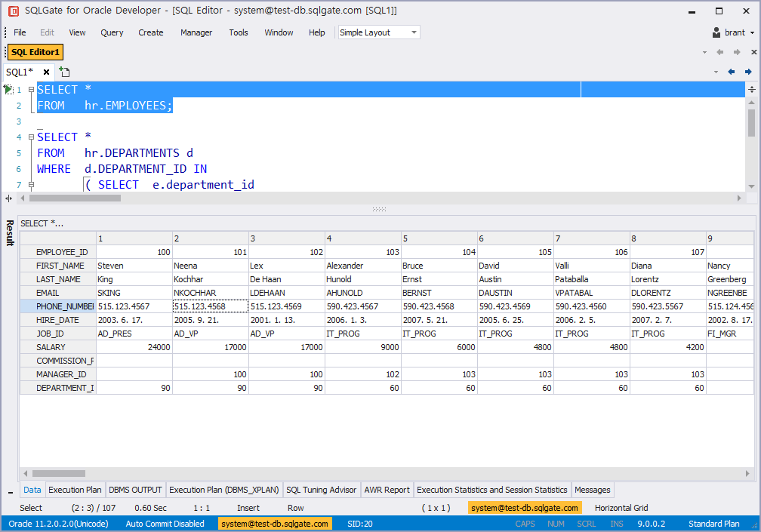Switch to the Messages result tab
The image size is (761, 532).
tap(593, 489)
